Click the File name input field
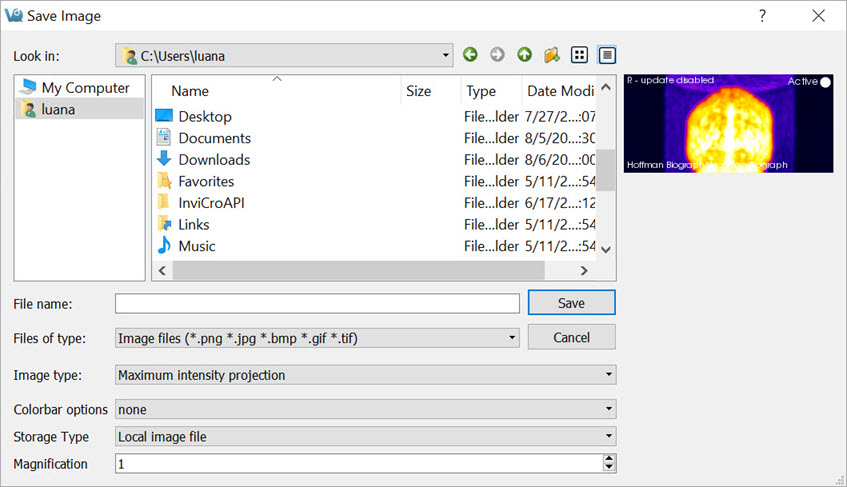Viewport: 847px width, 487px height. point(317,303)
